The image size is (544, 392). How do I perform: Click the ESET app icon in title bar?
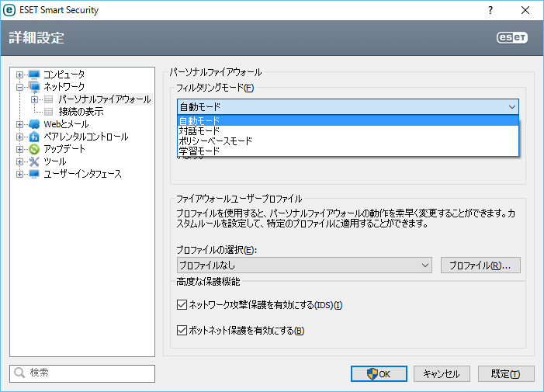click(9, 10)
